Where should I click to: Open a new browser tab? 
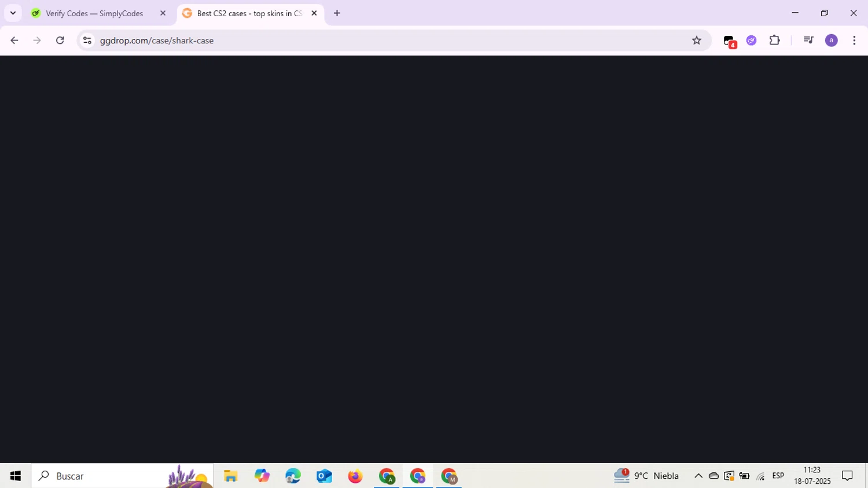[337, 13]
